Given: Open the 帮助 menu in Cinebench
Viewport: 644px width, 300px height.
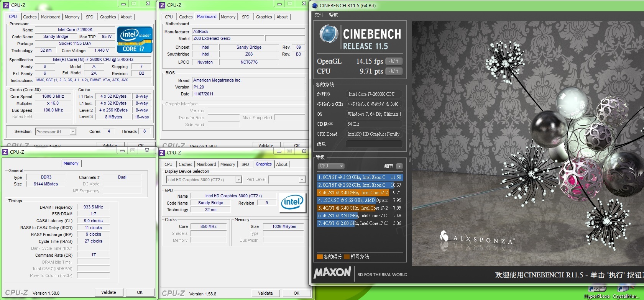Looking at the screenshot, I should [333, 15].
